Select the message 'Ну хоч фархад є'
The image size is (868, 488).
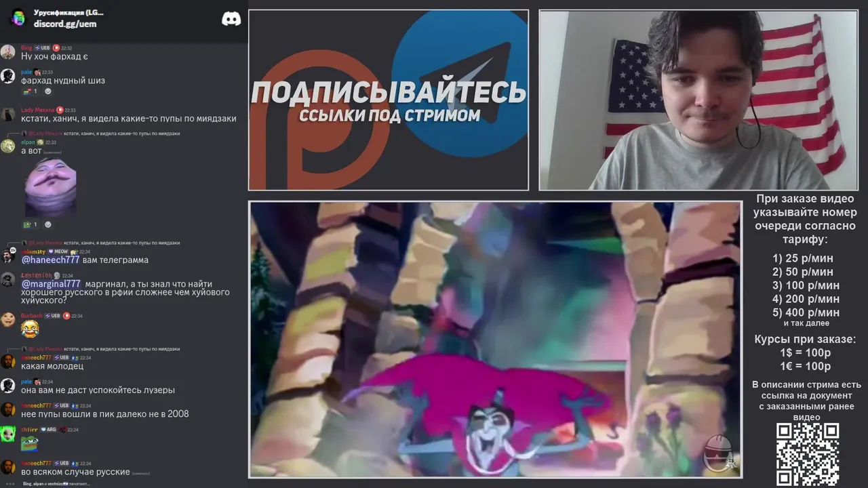(55, 56)
